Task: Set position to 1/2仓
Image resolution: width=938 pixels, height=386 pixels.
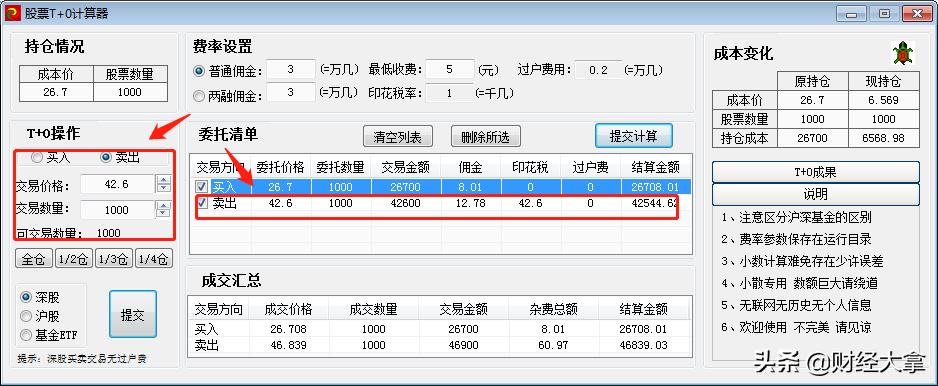Action: click(74, 259)
